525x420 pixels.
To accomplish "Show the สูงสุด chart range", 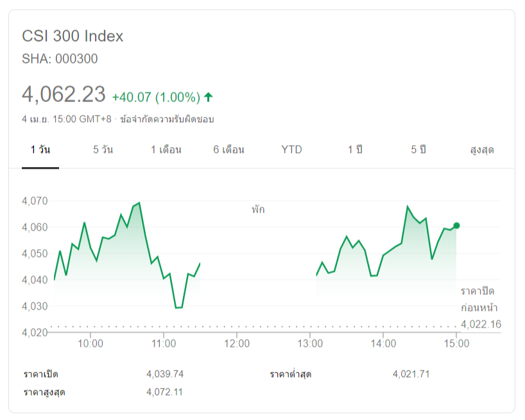I will pos(482,150).
